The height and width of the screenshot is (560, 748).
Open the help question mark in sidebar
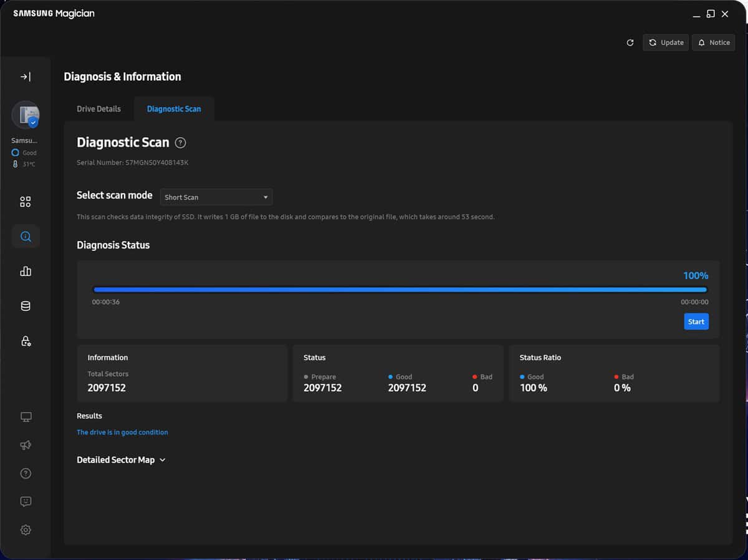tap(25, 473)
